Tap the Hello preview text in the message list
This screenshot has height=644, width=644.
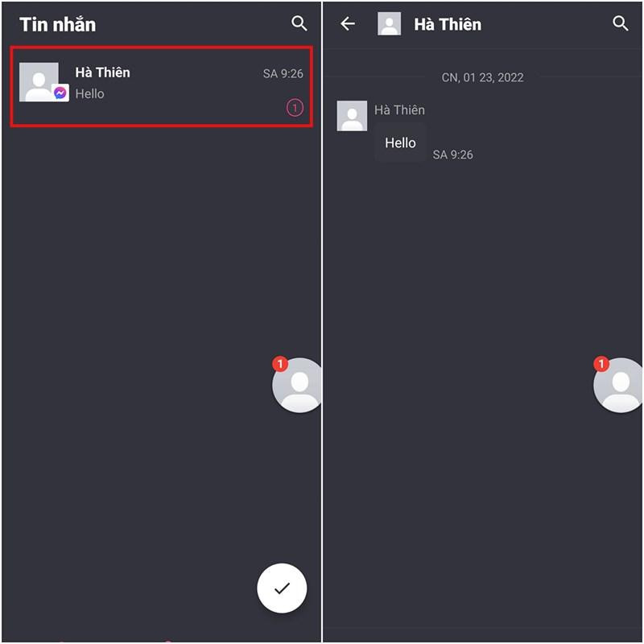point(89,93)
